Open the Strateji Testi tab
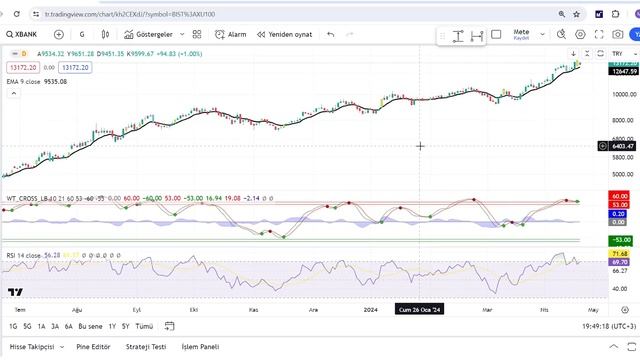Viewport: 640px width, 360px height. click(x=146, y=347)
